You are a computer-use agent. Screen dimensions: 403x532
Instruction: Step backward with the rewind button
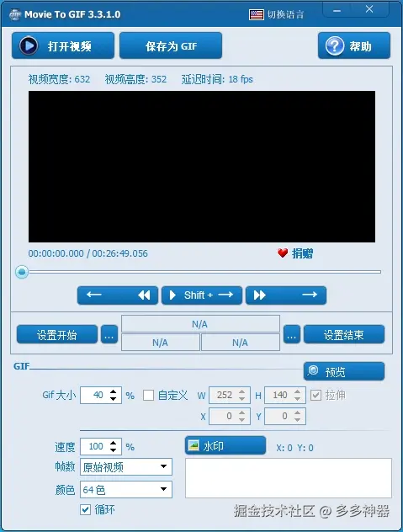[118, 295]
